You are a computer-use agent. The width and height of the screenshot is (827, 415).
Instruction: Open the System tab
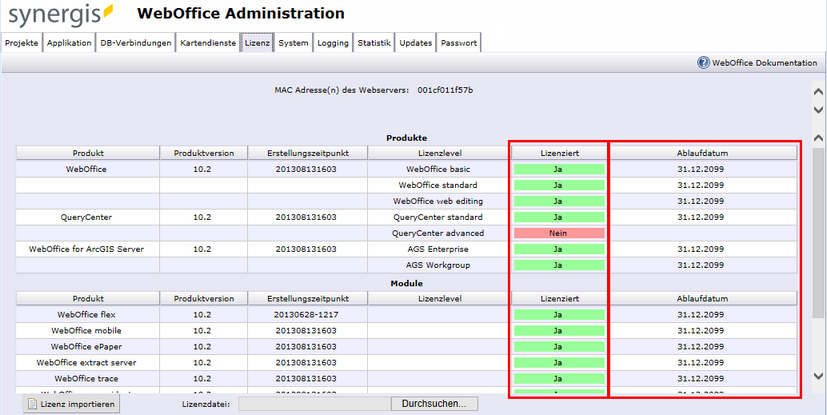click(293, 43)
